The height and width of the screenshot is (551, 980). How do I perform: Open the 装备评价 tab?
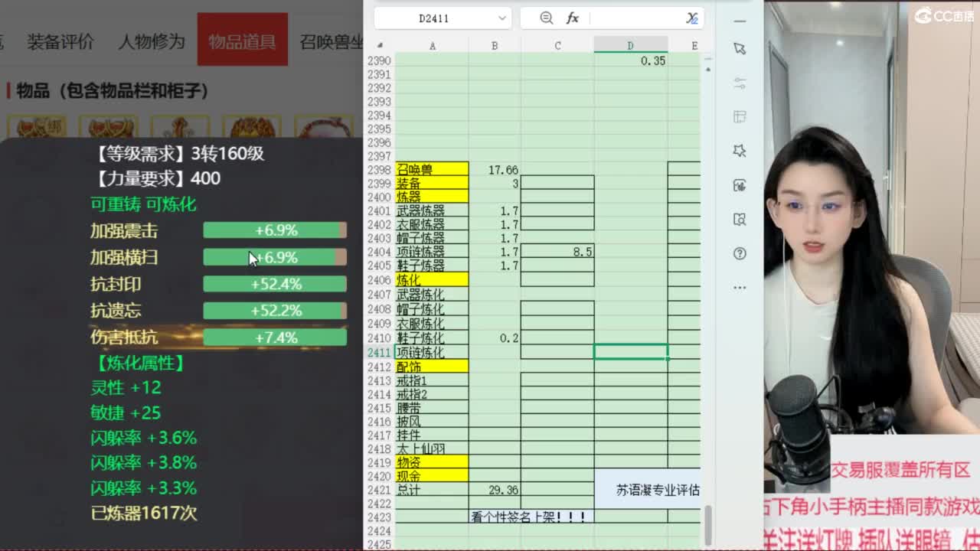tap(60, 41)
